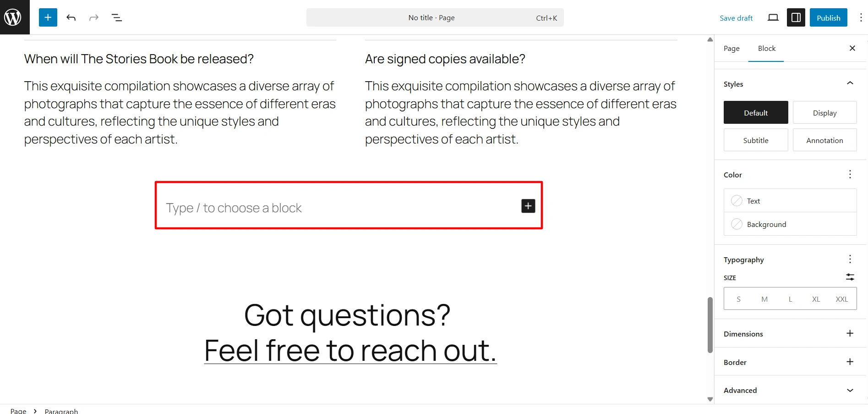Collapse the Styles section
Viewport: 868px width, 414px height.
pos(850,83)
